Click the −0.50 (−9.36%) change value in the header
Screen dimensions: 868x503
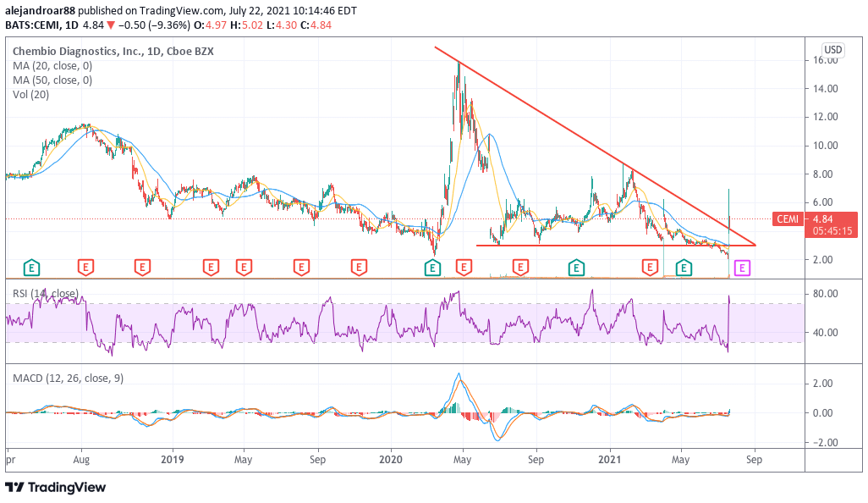[x=154, y=25]
